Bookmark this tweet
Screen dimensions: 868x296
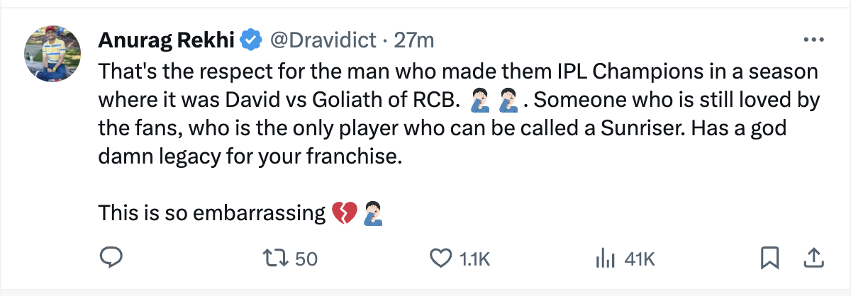(x=769, y=258)
